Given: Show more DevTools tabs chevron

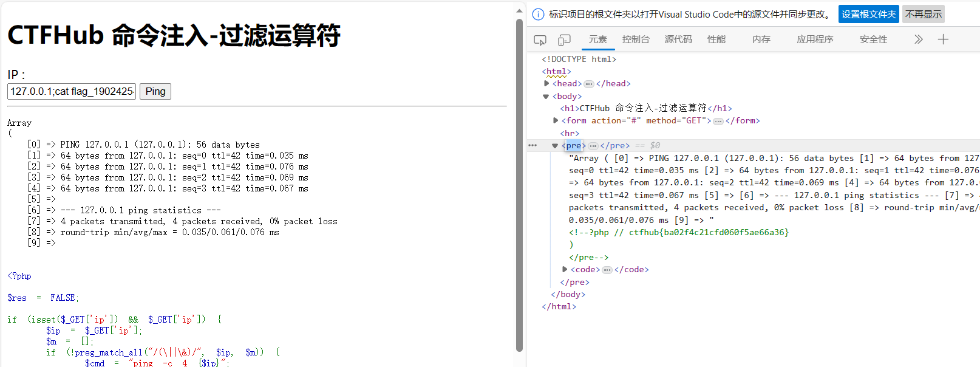Looking at the screenshot, I should pyautogui.click(x=918, y=39).
